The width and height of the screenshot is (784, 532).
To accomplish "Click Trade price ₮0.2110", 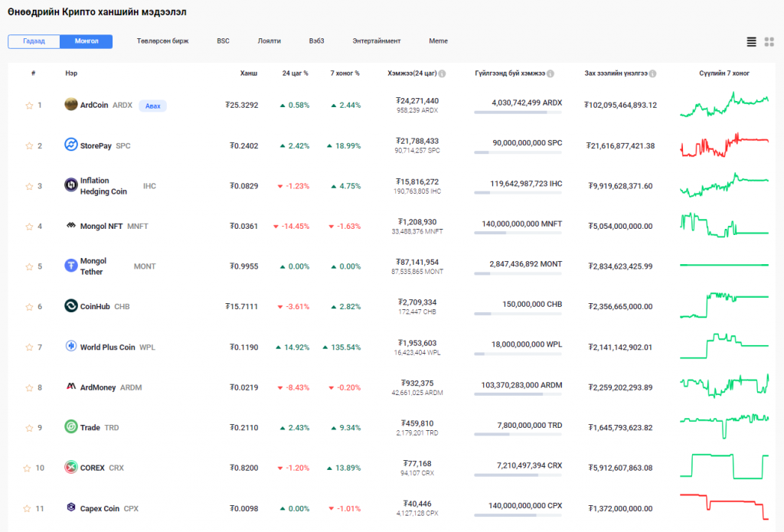I will tap(244, 428).
